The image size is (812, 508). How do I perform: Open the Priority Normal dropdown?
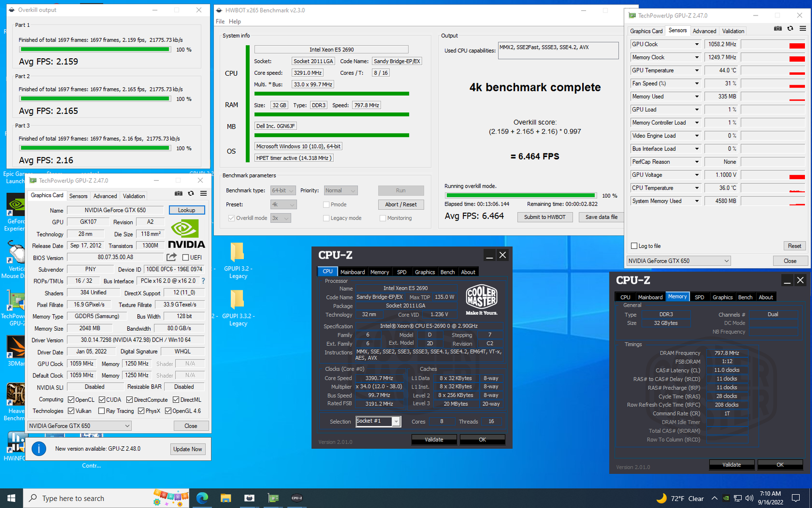(341, 190)
